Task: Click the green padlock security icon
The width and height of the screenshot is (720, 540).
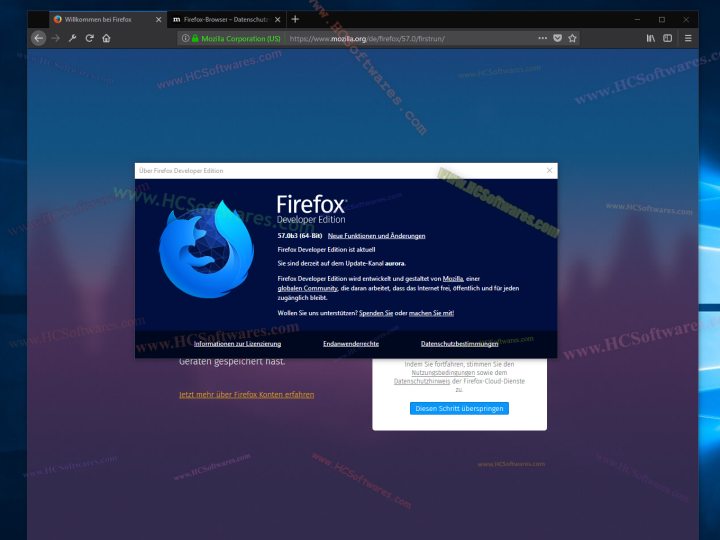Action: [195, 39]
